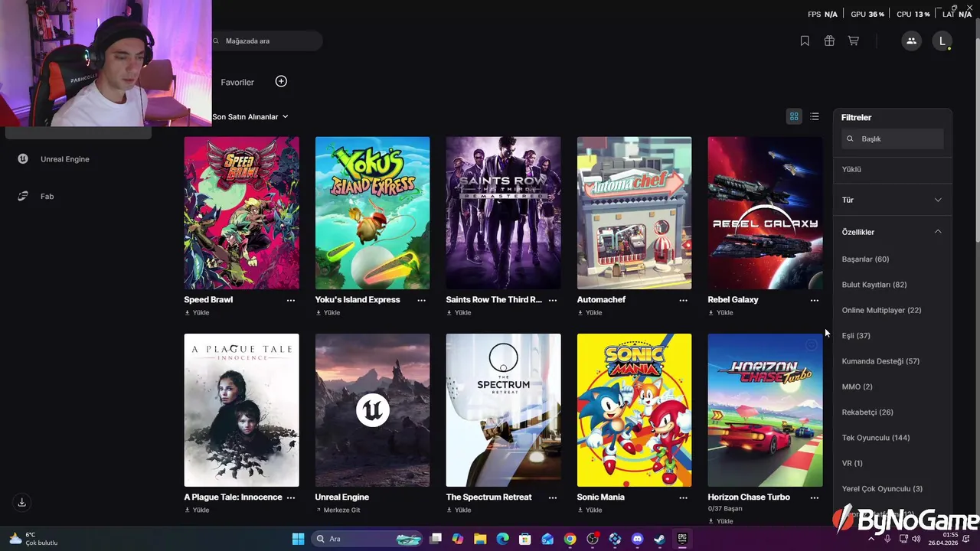This screenshot has height=551, width=980.
Task: Select the Favoriler tab
Action: pos(237,82)
